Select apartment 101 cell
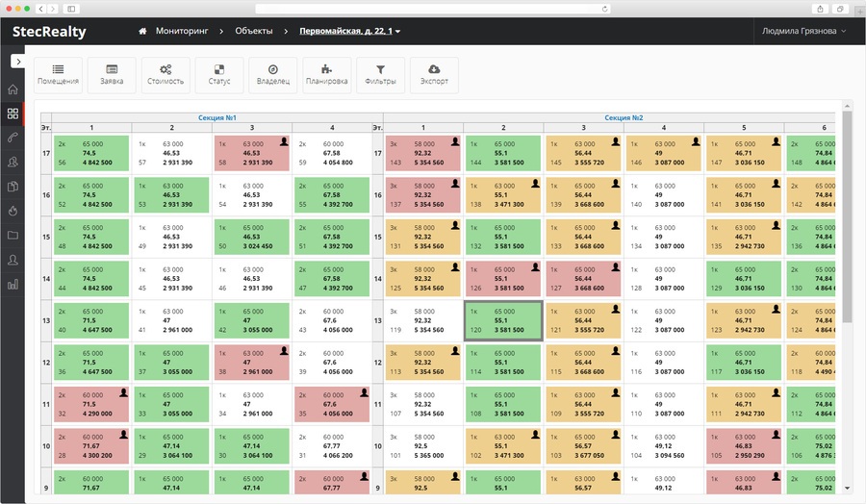 click(x=422, y=446)
